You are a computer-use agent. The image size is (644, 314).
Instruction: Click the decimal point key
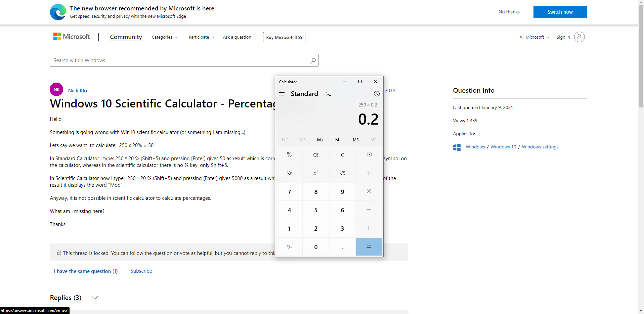coord(342,247)
